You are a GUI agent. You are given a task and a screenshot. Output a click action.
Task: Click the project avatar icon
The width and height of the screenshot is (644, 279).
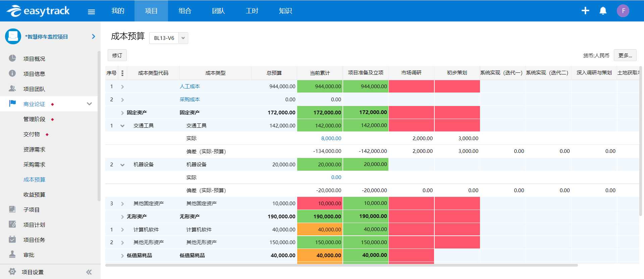tap(13, 36)
